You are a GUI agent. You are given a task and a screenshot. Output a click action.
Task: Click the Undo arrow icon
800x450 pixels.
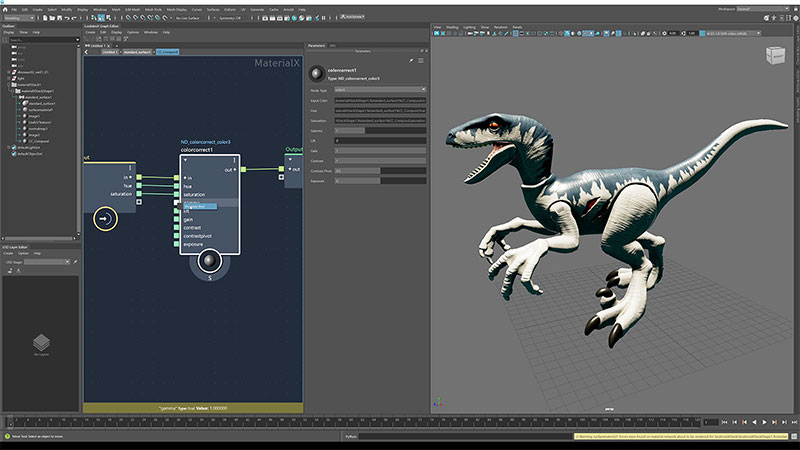pyautogui.click(x=67, y=18)
